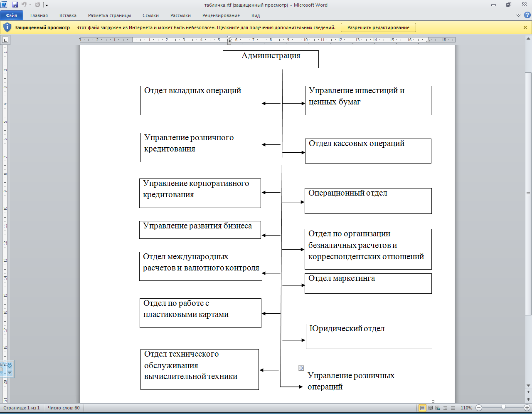
Task: Click Отдел международных расчетов text box
Action: (x=201, y=266)
